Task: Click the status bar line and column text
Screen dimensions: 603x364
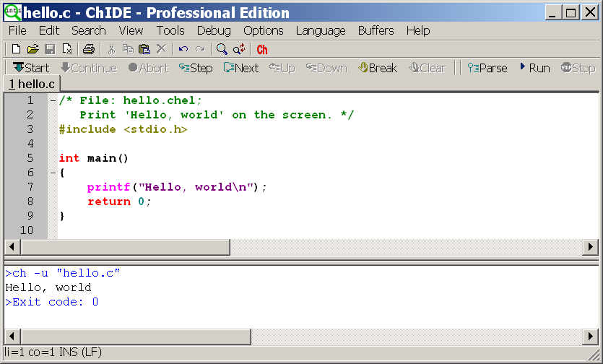Action: point(53,352)
